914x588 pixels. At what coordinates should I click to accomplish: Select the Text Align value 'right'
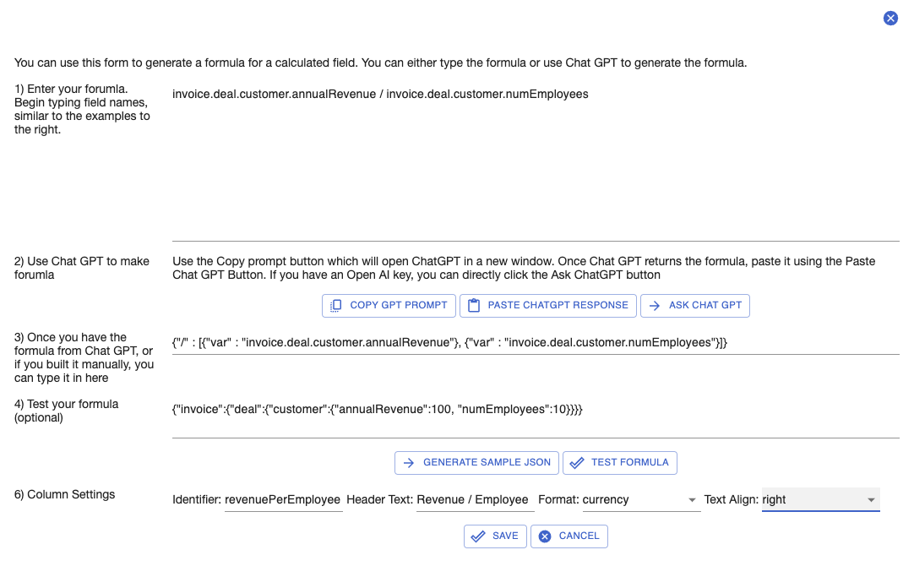pos(774,500)
